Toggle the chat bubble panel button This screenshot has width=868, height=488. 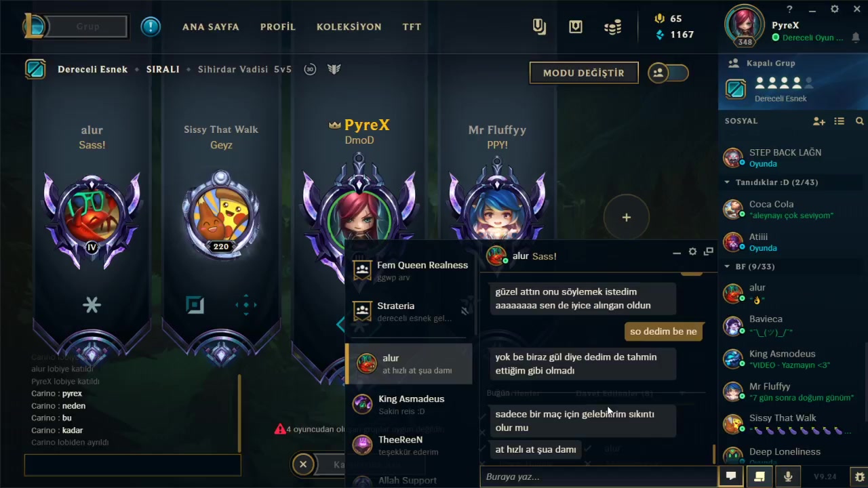[x=731, y=476]
